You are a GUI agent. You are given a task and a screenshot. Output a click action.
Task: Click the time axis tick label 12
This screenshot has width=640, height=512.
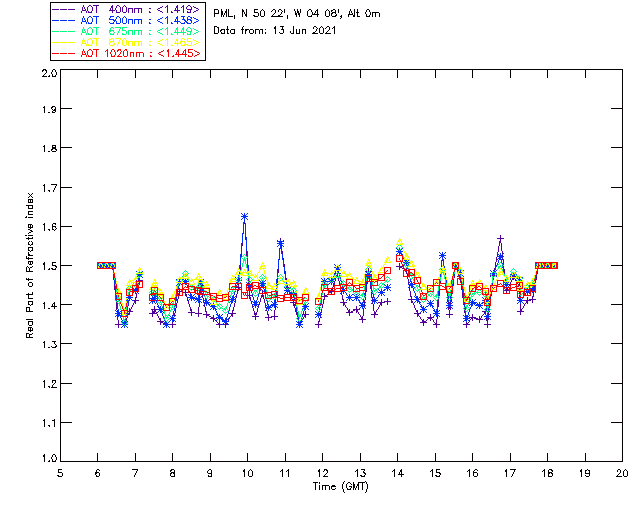click(x=322, y=473)
